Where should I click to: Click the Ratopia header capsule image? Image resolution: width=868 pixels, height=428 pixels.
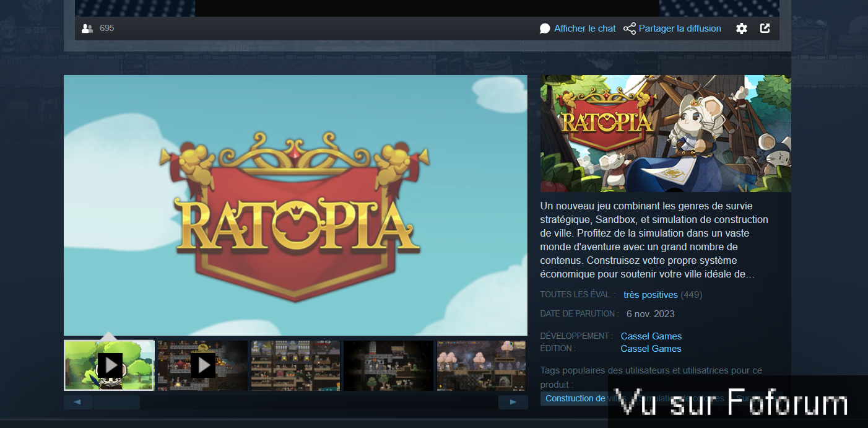[x=666, y=133]
